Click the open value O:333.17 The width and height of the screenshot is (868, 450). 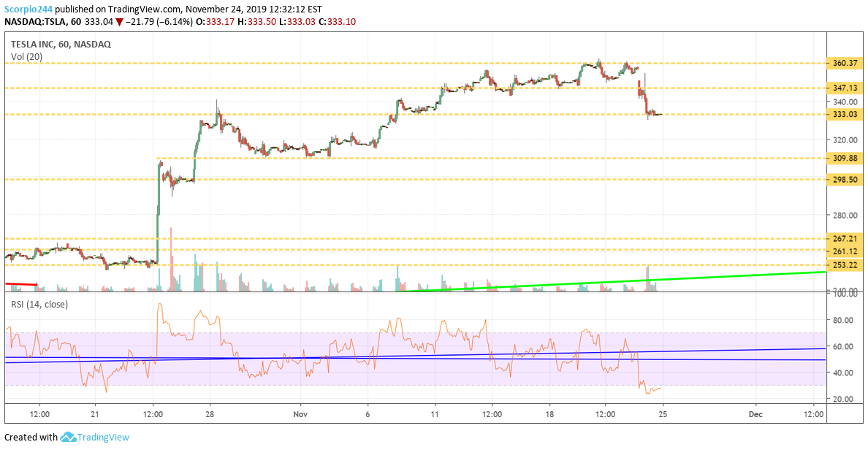(216, 22)
